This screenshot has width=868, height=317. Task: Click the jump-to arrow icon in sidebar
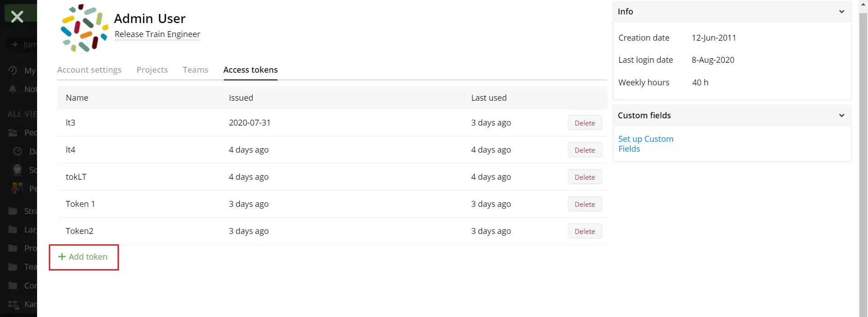pyautogui.click(x=14, y=44)
